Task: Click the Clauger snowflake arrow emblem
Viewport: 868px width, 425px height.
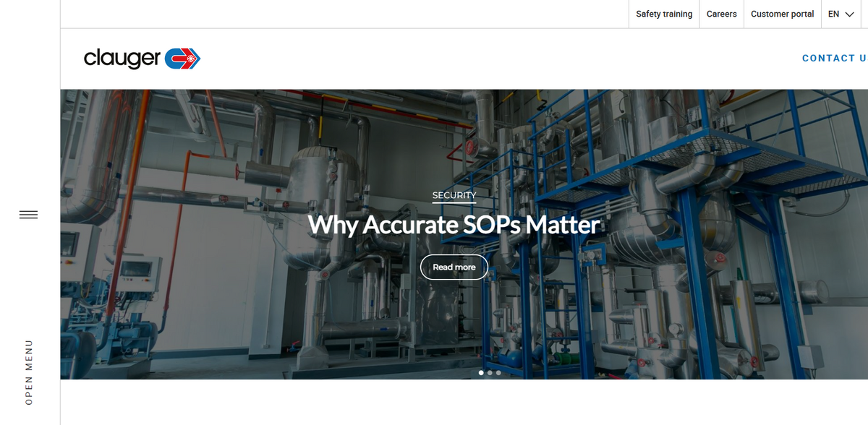Action: (182, 59)
